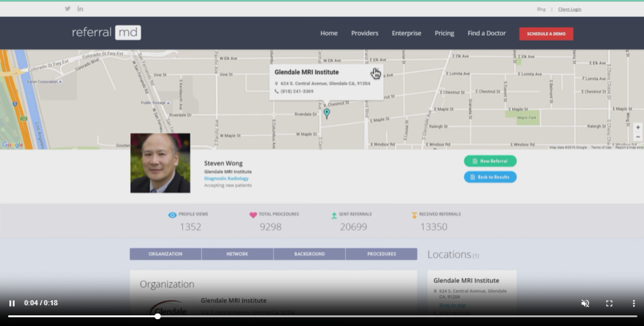Open the Pricing page from the navigation
This screenshot has height=326, width=644.
click(444, 33)
